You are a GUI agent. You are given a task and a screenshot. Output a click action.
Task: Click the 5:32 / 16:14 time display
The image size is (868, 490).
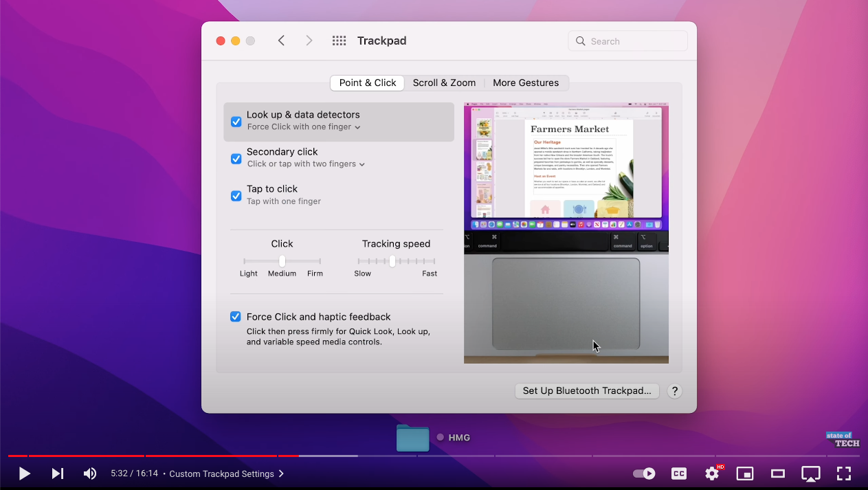(134, 474)
